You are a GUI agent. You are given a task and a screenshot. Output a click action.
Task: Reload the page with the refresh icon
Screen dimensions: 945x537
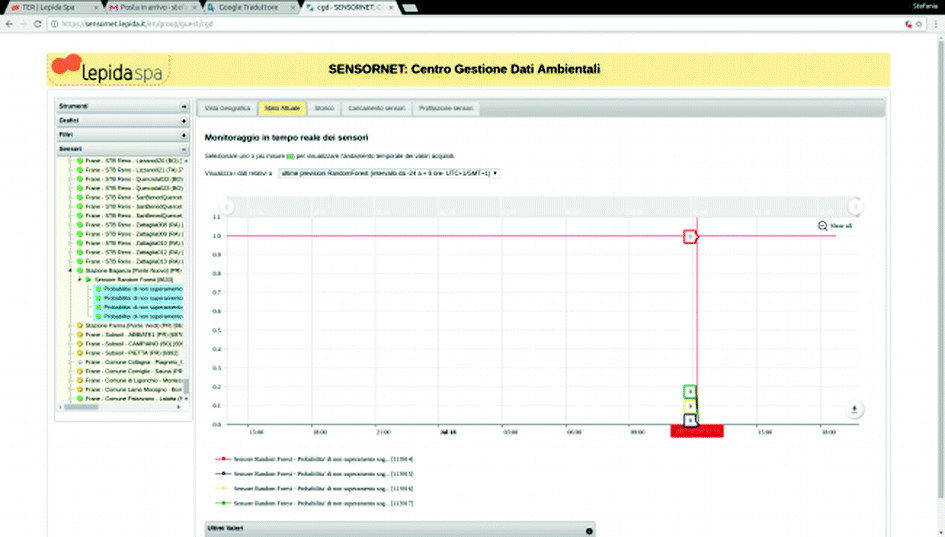37,24
